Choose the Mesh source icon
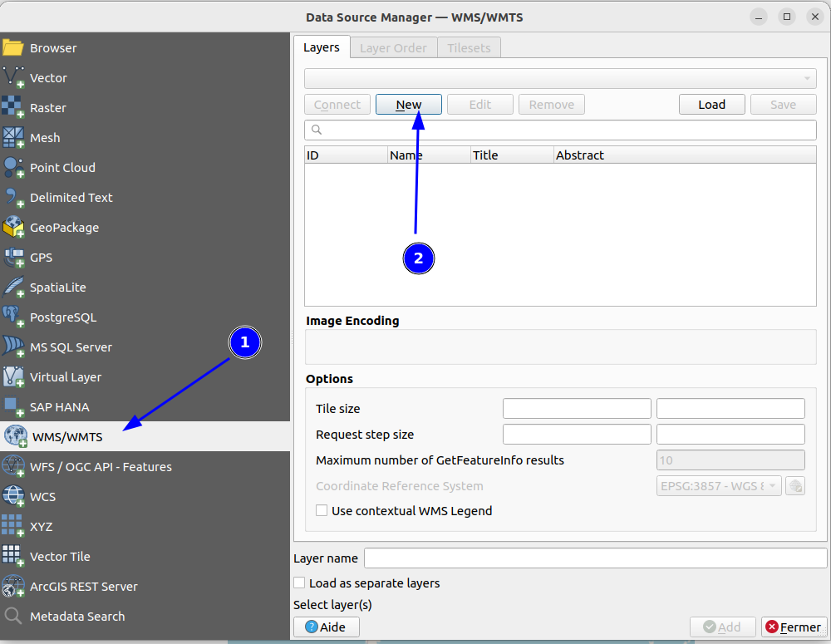Viewport: 831px width, 644px height. (13, 137)
